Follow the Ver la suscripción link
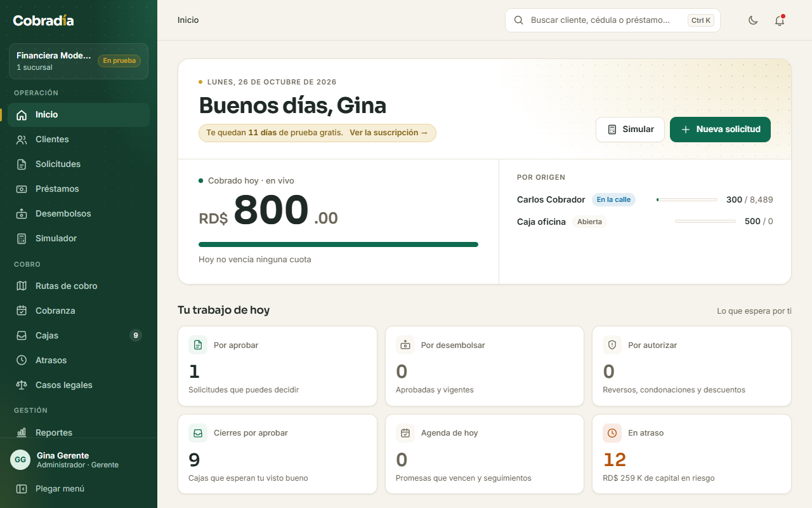This screenshot has height=508, width=812. click(389, 133)
